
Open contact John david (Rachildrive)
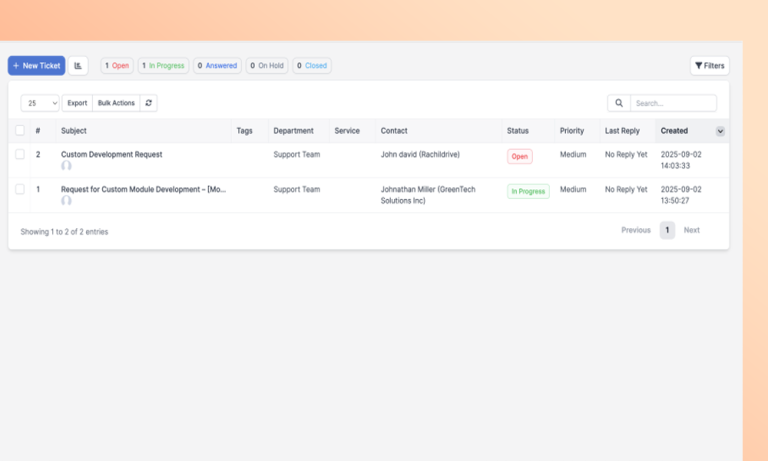[420, 154]
